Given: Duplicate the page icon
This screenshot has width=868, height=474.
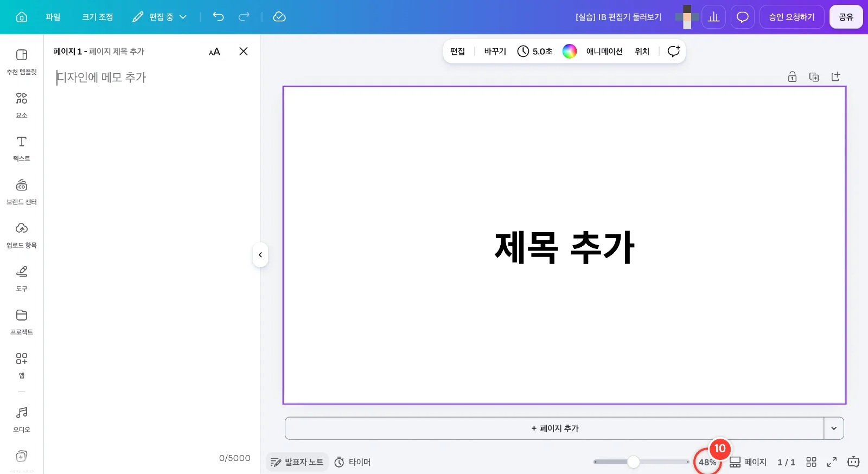Looking at the screenshot, I should [814, 76].
